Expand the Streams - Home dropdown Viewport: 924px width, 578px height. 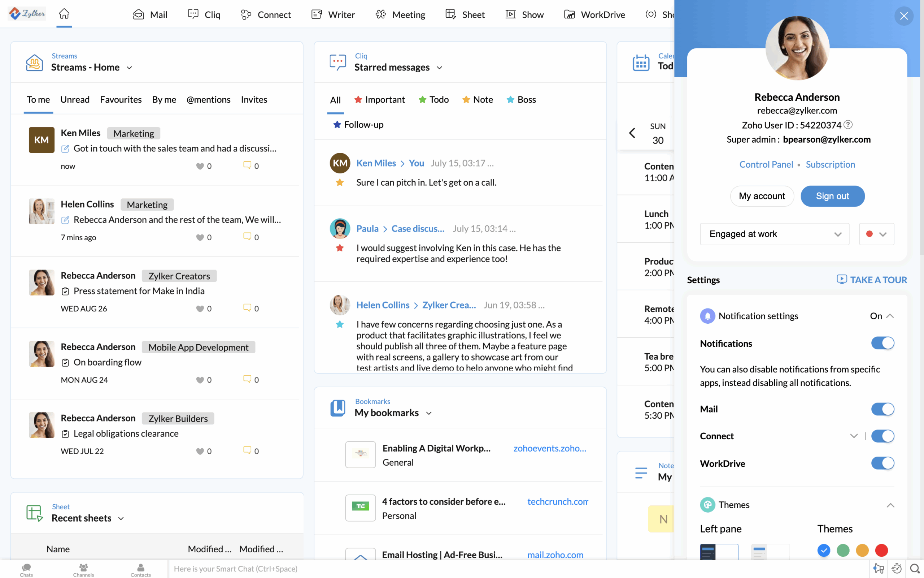[129, 68]
